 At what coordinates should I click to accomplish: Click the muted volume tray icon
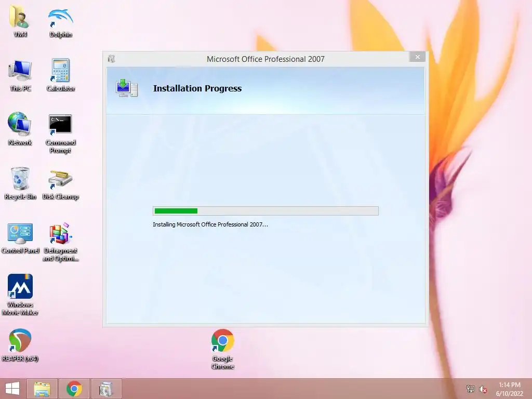483,389
